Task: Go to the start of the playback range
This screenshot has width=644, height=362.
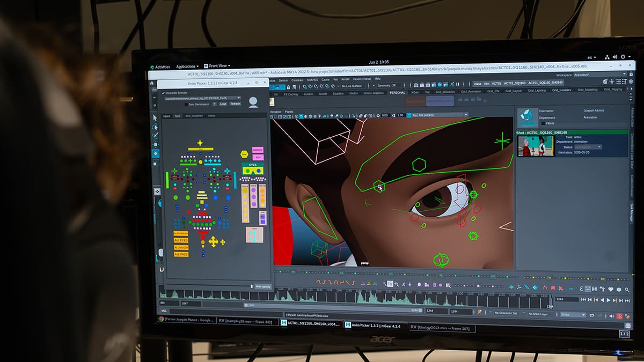Action: point(583,300)
